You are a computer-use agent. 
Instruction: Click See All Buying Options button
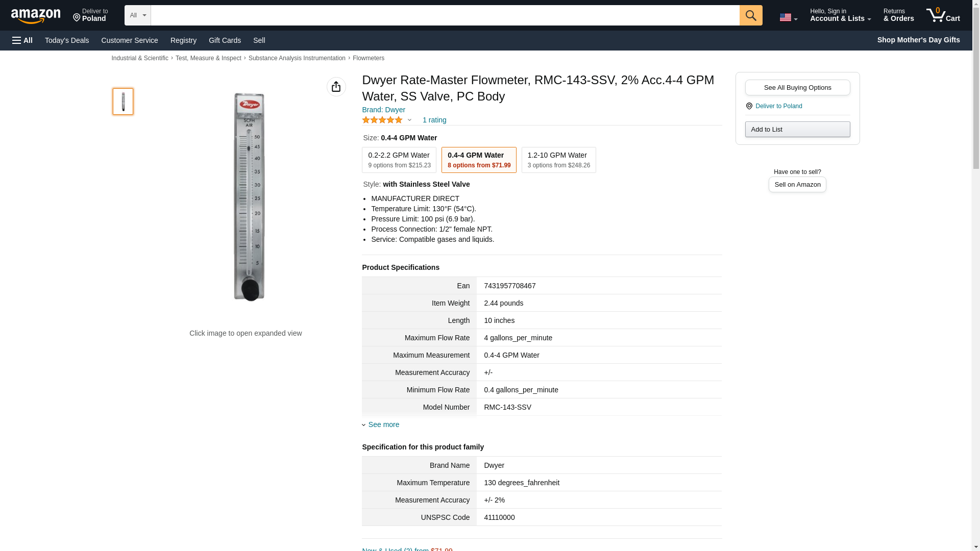click(797, 87)
